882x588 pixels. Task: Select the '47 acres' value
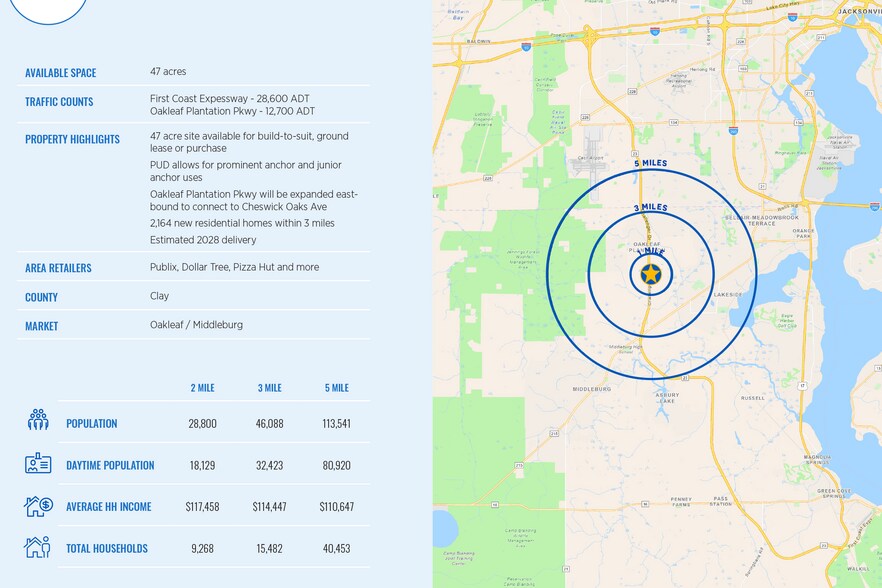[x=168, y=71]
